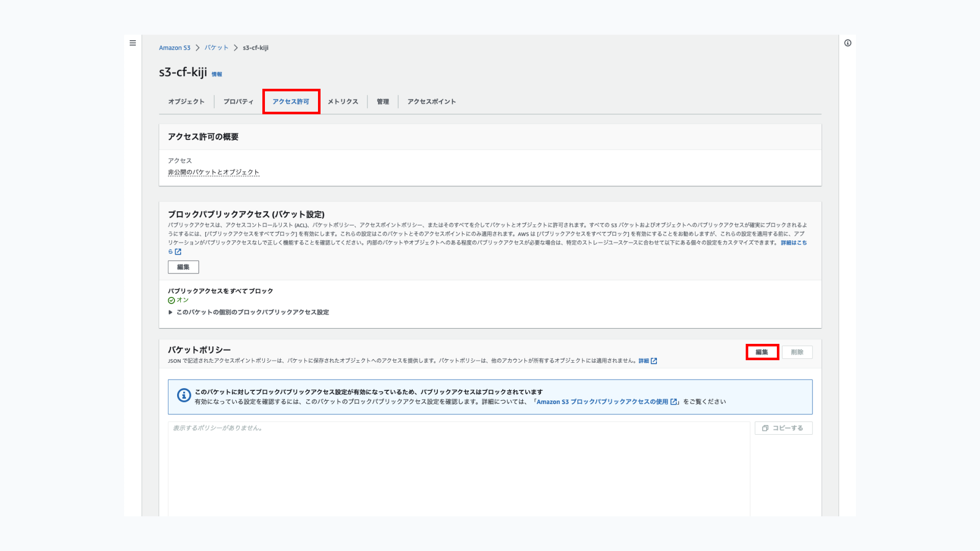
Task: Click 編集 button for bucket policy
Action: coord(762,352)
